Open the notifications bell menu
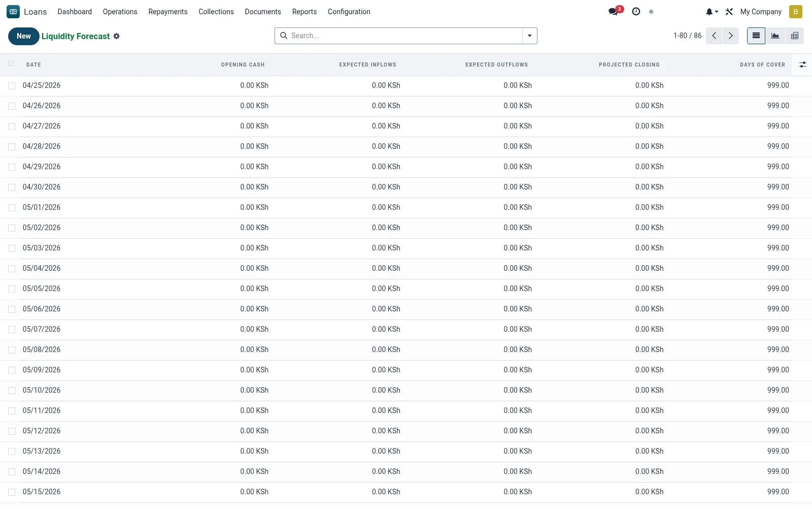812x508 pixels. (712, 12)
